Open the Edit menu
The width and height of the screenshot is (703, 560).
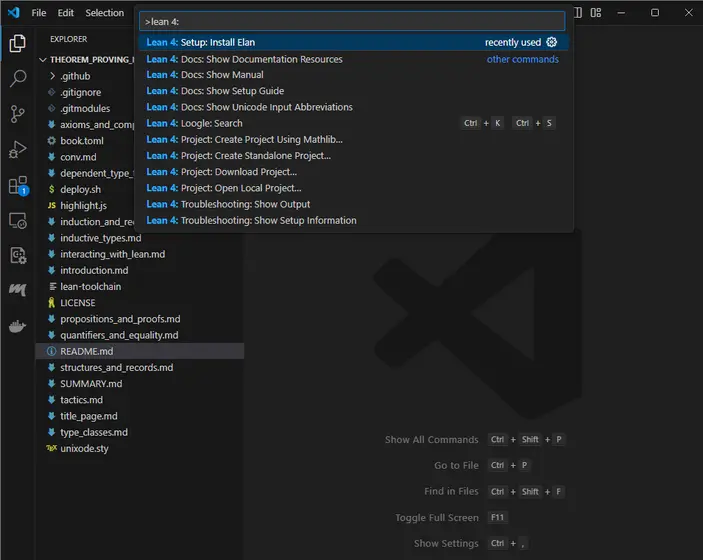[x=65, y=13]
